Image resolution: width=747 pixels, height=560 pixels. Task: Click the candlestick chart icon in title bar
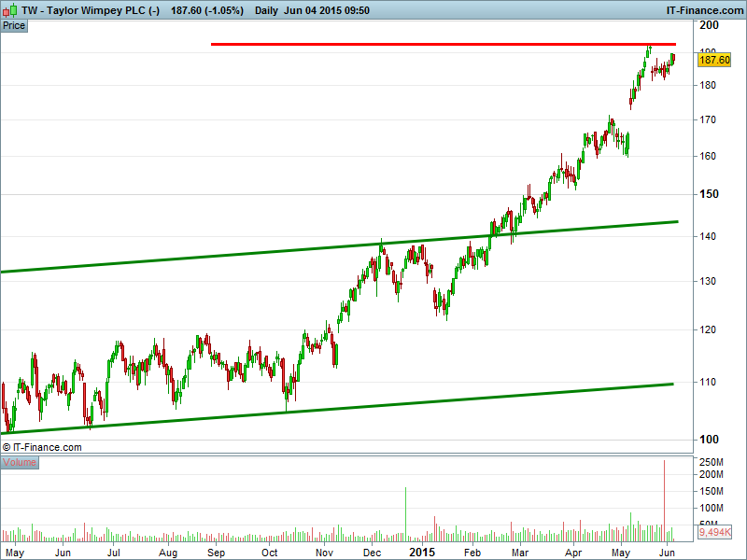point(10,10)
